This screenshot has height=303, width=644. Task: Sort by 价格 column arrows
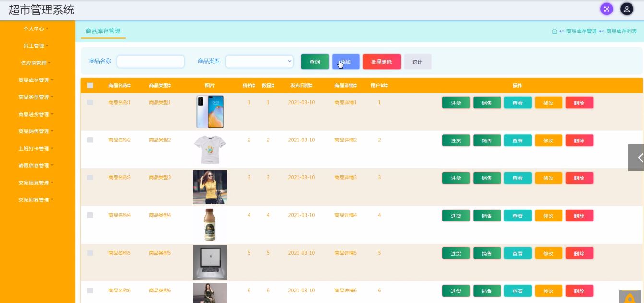click(x=254, y=86)
